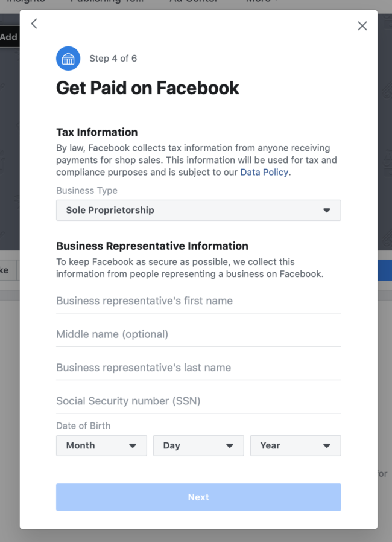Open the Month dropdown
Viewport: 392px width, 542px height.
[x=101, y=445]
